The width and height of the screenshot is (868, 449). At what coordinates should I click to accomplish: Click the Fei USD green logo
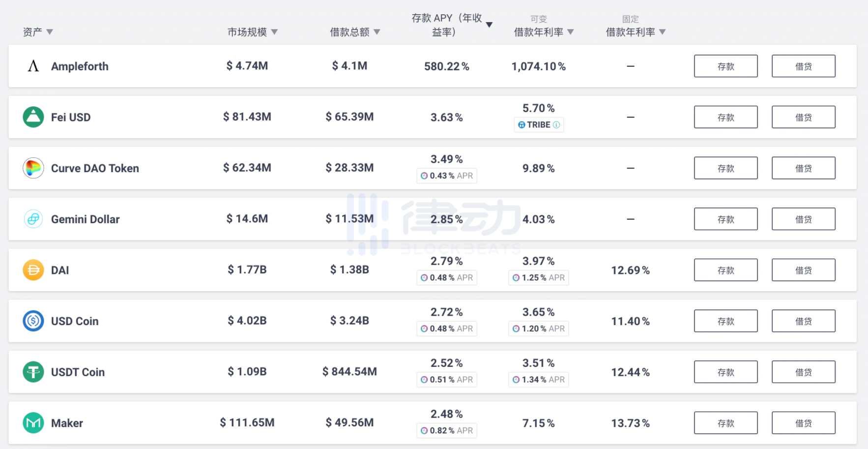[x=33, y=117]
